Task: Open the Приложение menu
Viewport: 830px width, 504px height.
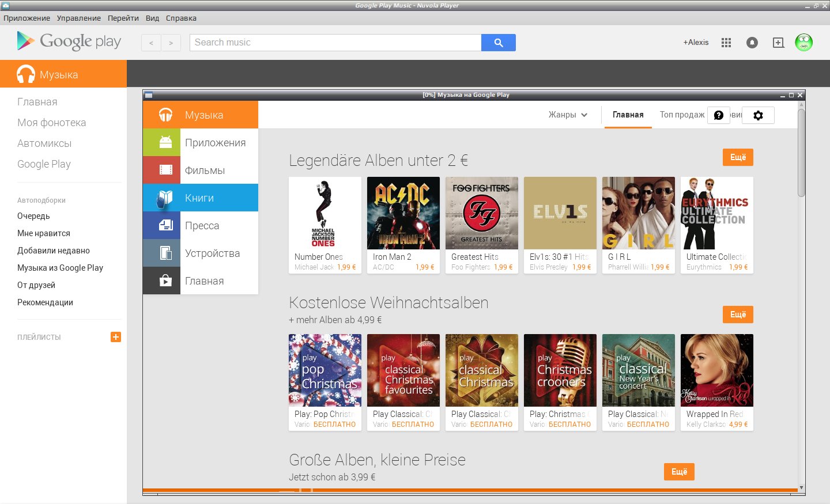Action: tap(27, 18)
